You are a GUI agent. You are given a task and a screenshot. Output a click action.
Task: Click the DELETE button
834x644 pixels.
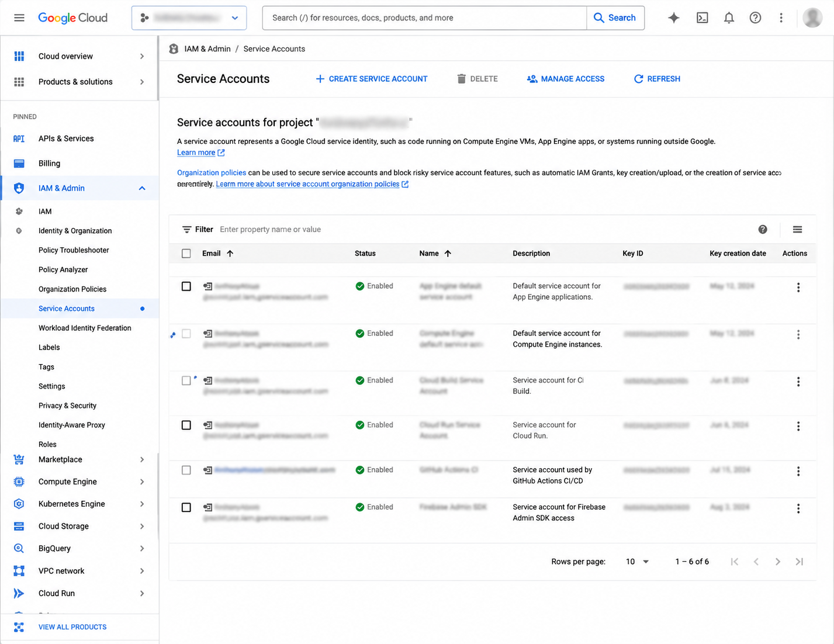477,79
